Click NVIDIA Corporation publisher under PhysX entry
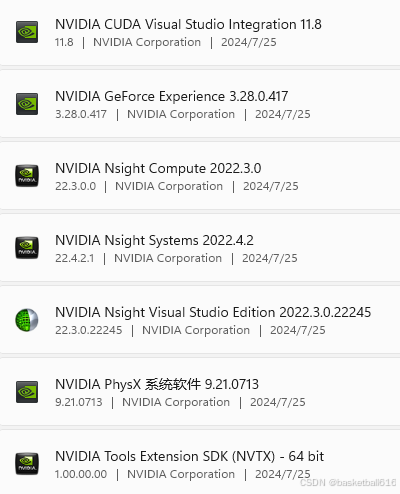The width and height of the screenshot is (400, 494). pos(176,402)
